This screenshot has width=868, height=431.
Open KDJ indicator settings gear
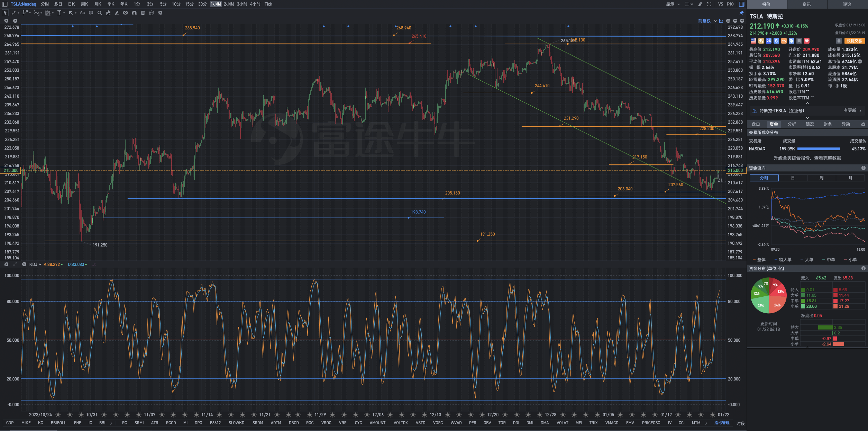coord(6,264)
